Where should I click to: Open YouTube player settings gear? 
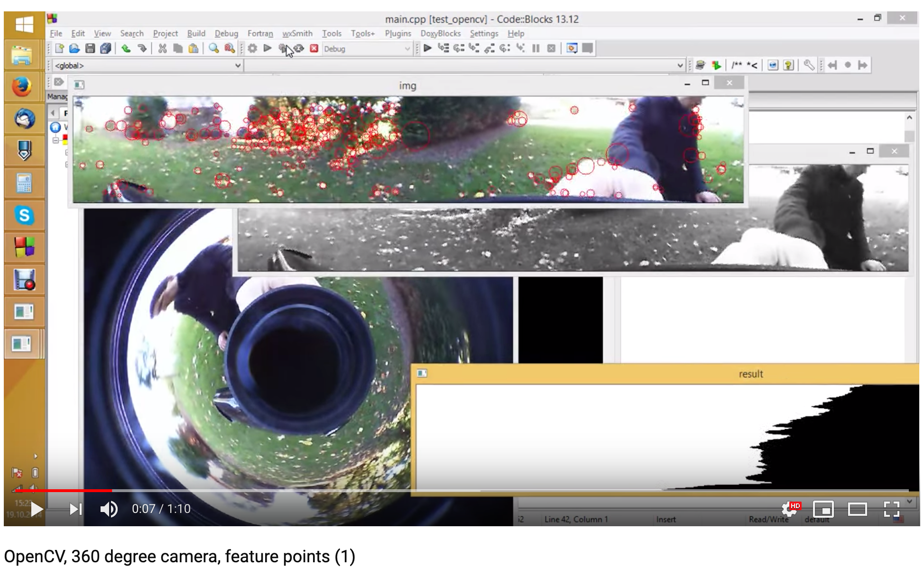coord(790,509)
